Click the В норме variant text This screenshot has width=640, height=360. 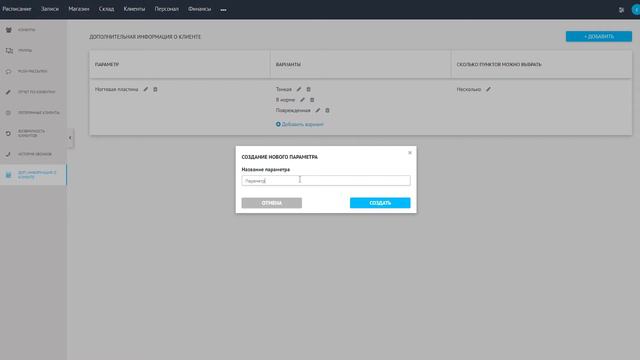[285, 100]
